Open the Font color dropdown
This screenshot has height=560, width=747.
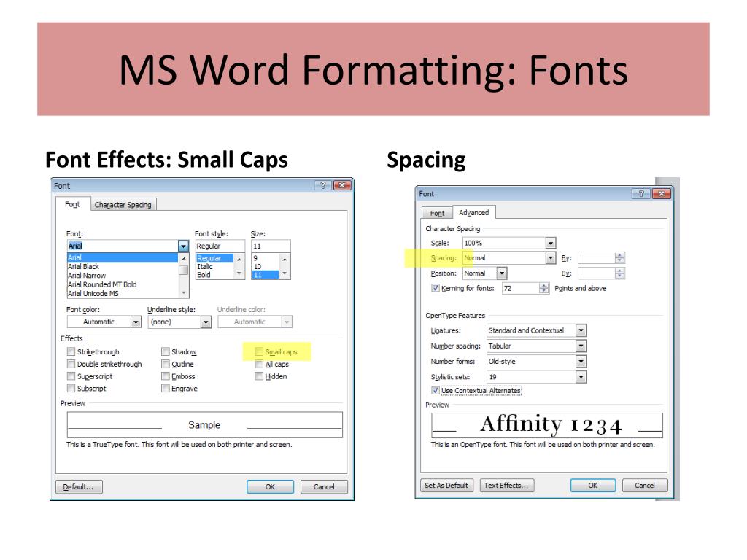(136, 322)
